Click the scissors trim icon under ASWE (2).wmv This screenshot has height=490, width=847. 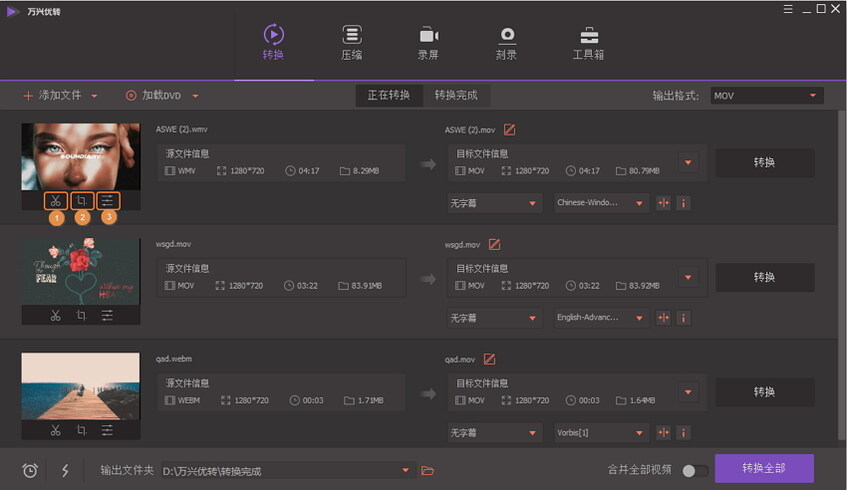(x=56, y=201)
